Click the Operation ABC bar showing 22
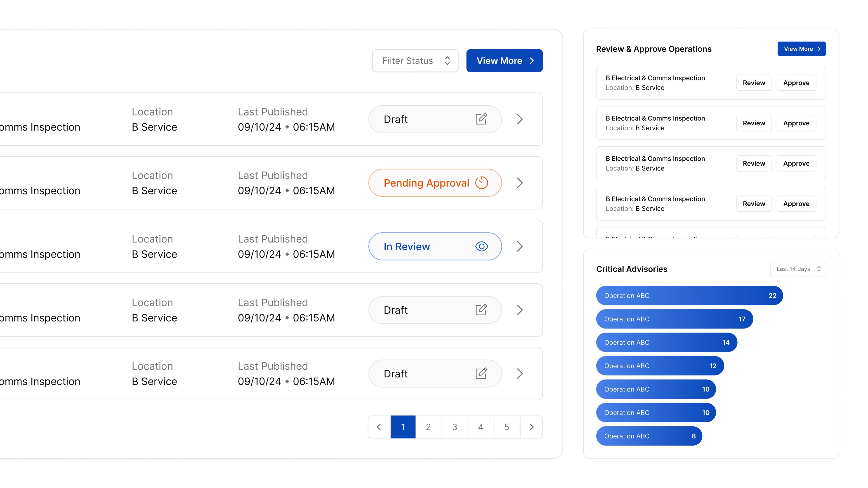The image size is (868, 488). pos(689,295)
